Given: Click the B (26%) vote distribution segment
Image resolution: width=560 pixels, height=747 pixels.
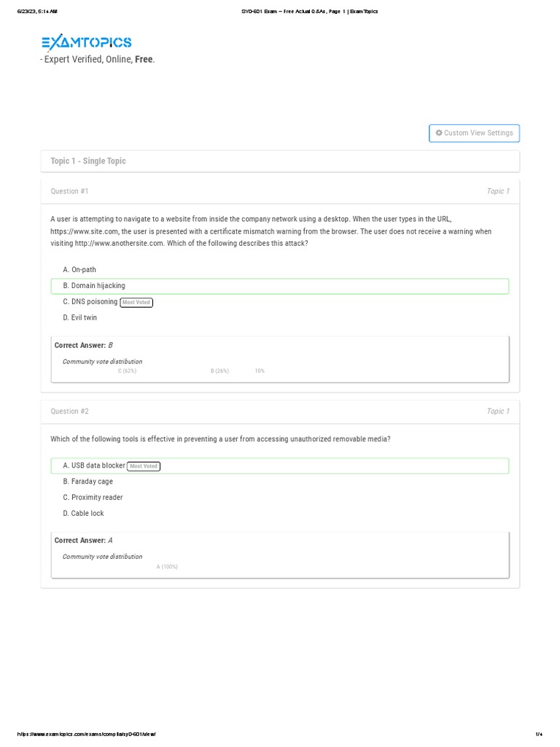Looking at the screenshot, I should point(219,371).
